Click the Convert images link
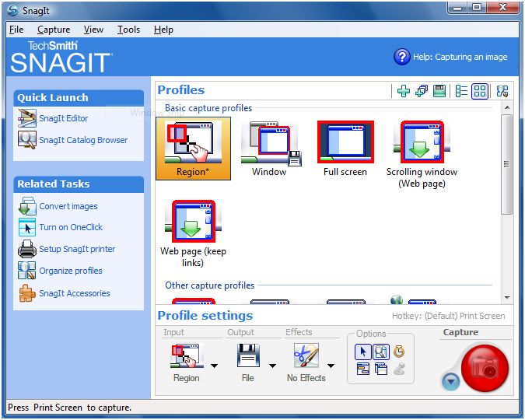The width and height of the screenshot is (525, 420). point(68,206)
